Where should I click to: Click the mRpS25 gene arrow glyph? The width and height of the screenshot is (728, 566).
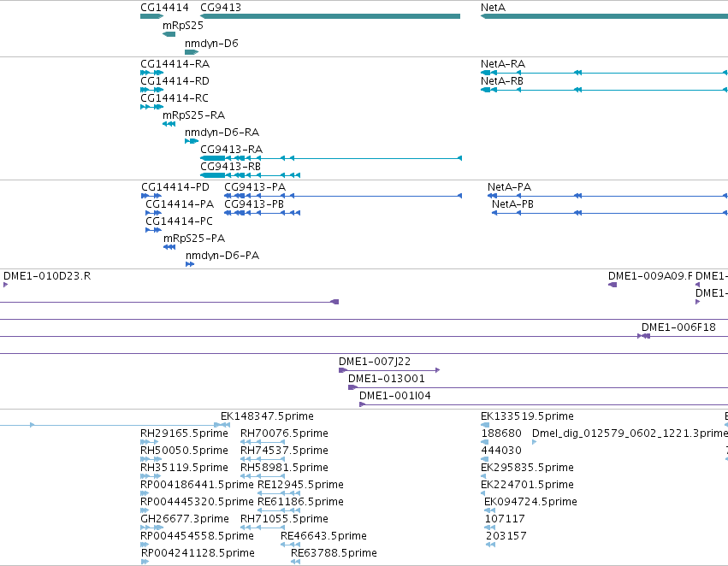[x=169, y=34]
